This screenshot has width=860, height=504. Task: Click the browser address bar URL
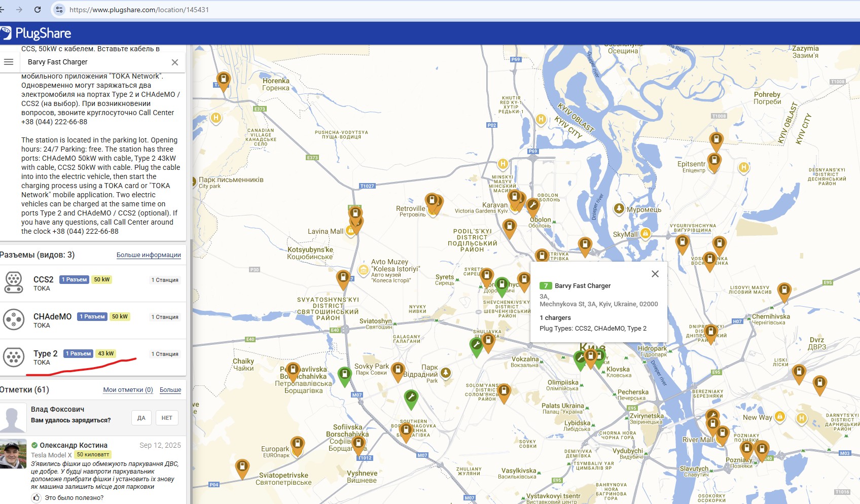[x=139, y=10]
